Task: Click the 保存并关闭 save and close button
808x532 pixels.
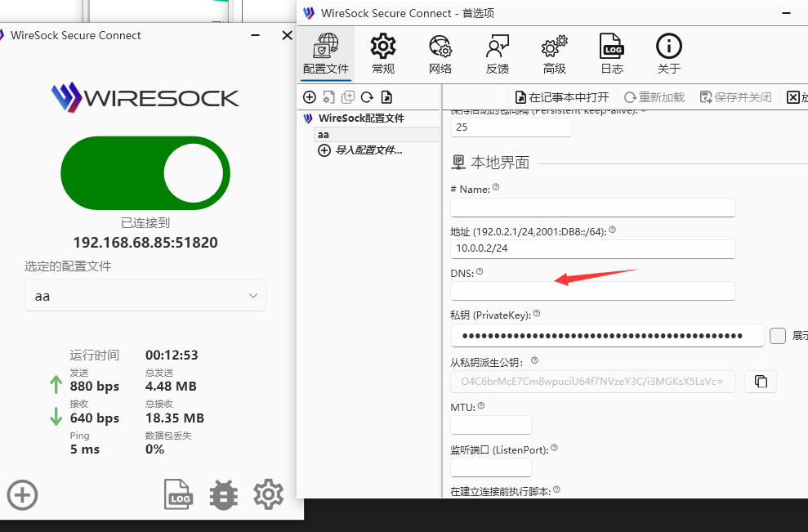Action: (x=736, y=97)
